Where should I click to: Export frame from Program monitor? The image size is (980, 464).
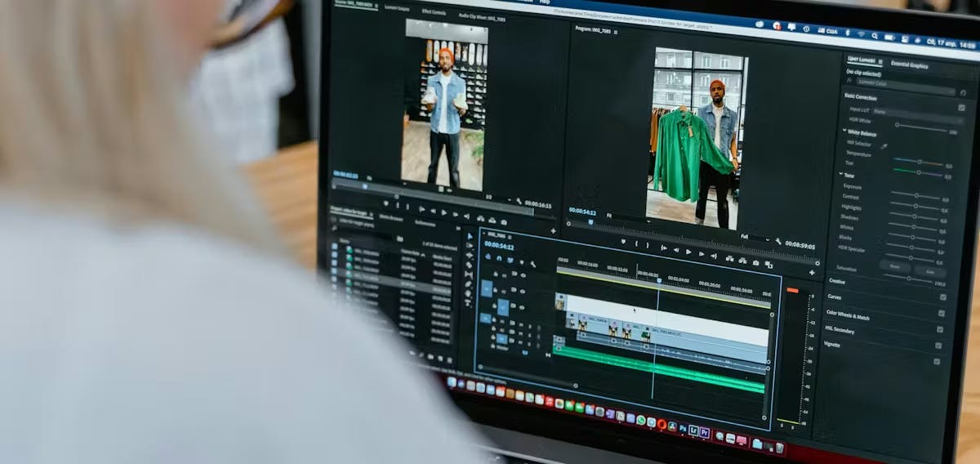pyautogui.click(x=756, y=262)
